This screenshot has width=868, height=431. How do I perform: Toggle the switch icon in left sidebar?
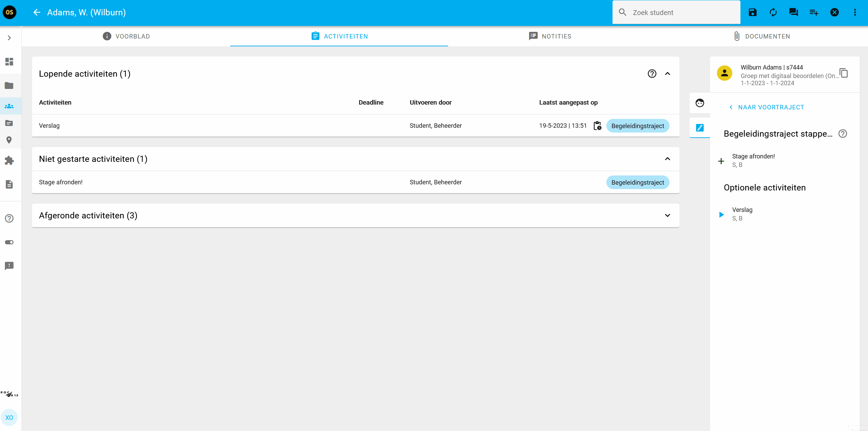click(9, 242)
